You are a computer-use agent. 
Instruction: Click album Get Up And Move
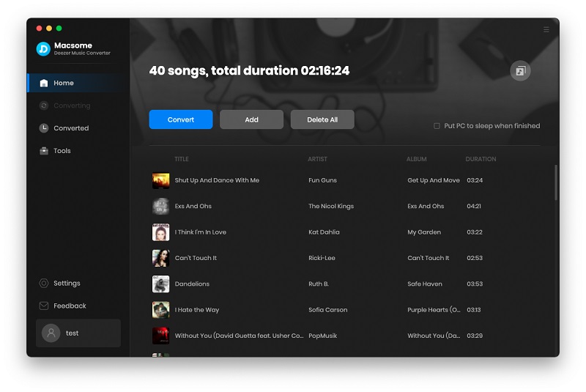pyautogui.click(x=434, y=180)
